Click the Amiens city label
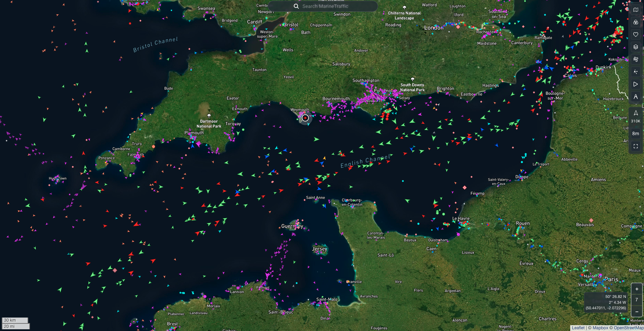644x331 pixels. [598, 180]
